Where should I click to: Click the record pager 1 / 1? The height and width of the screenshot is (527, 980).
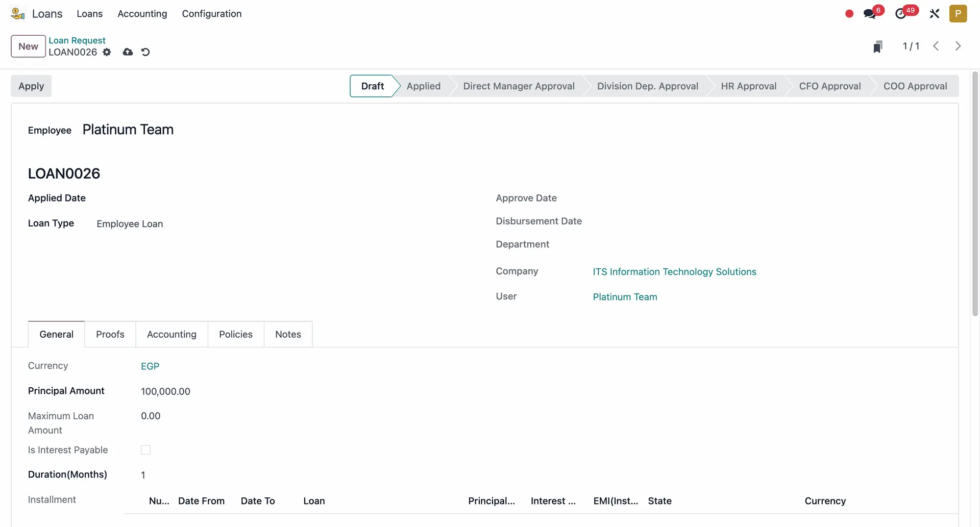click(911, 46)
